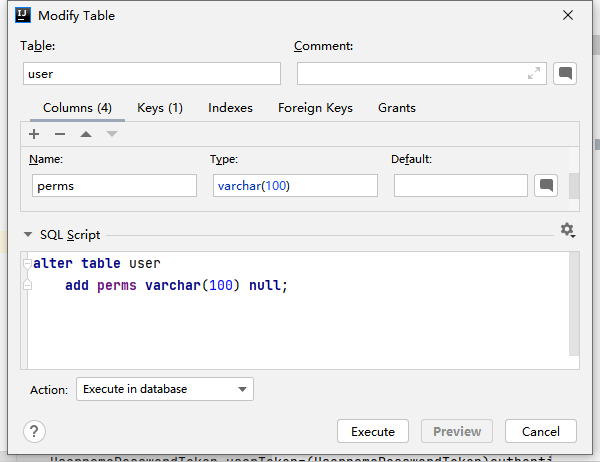The width and height of the screenshot is (600, 462).
Task: Click the Table name field
Action: [x=152, y=74]
